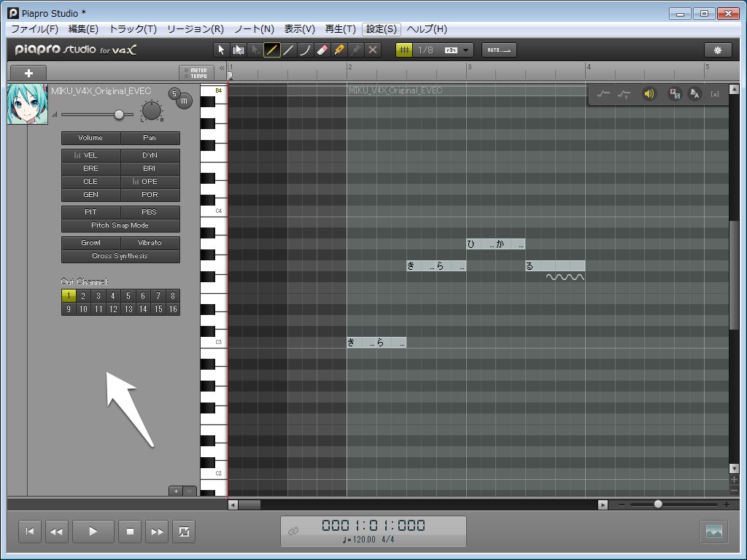Click the rewind transport button

pos(56,532)
